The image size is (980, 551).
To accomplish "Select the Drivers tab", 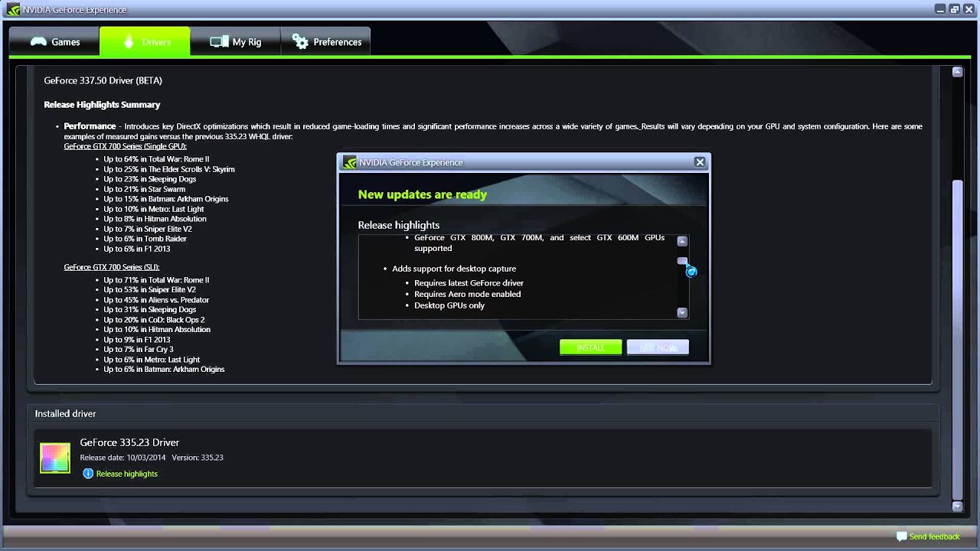I will pos(145,42).
